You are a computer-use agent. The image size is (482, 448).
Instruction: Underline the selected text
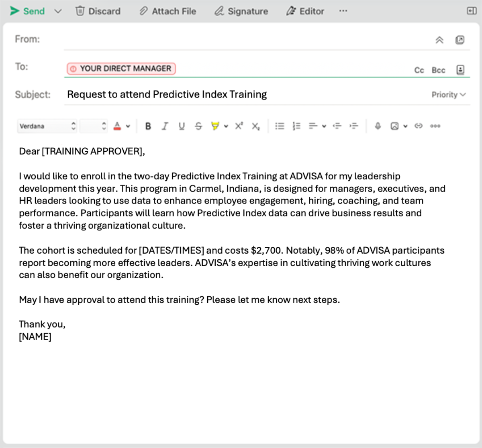[182, 126]
